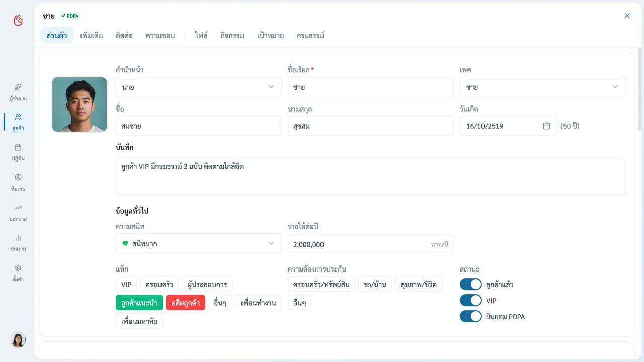The height and width of the screenshot is (362, 644).
Task: Open the คำนำหน้า title dropdown
Action: coord(199,87)
